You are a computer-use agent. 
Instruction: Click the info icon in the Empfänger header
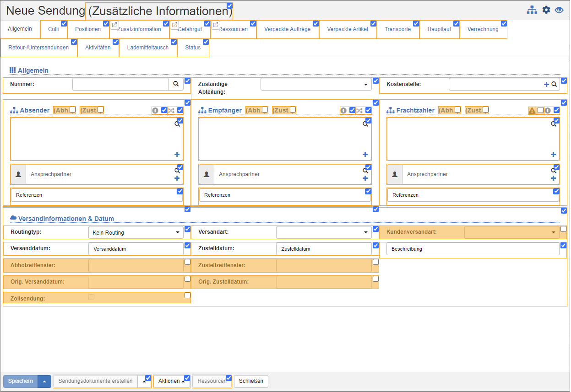tap(344, 110)
